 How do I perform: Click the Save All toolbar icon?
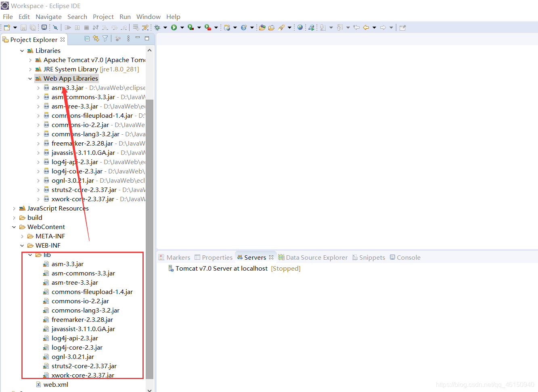tap(33, 27)
